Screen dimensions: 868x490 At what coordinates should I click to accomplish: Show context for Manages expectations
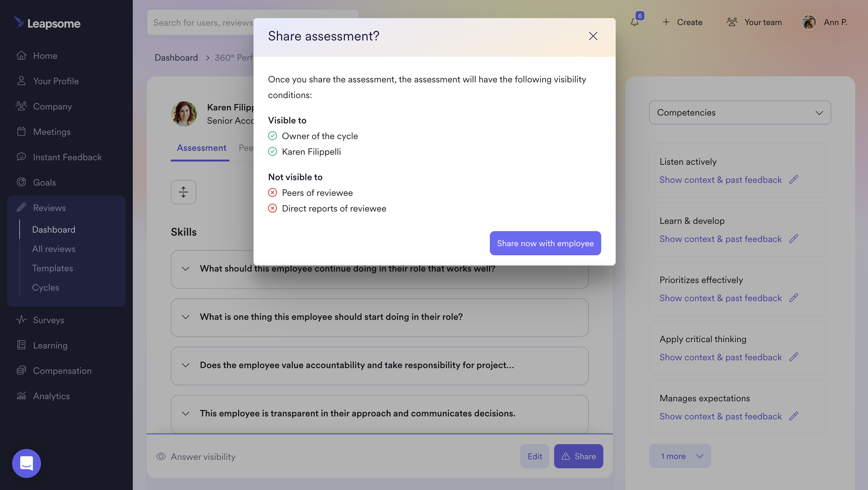tap(720, 417)
